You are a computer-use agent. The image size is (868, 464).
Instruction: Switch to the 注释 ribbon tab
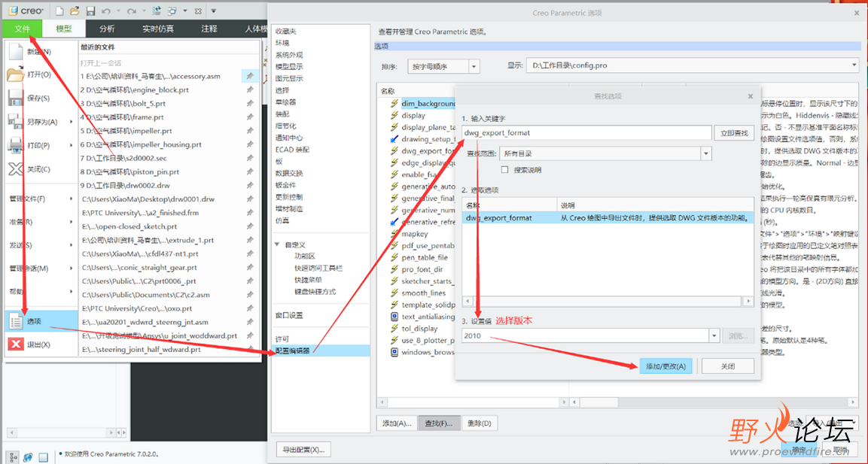(x=209, y=29)
